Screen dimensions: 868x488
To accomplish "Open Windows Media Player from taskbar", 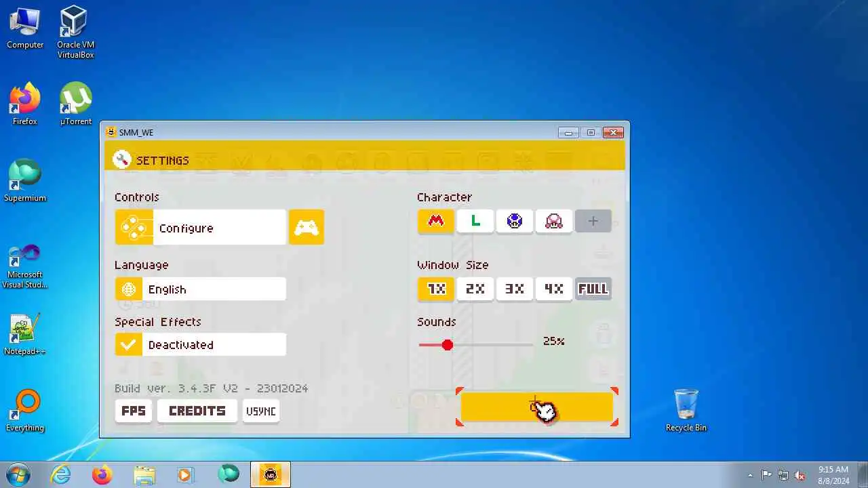I will point(186,475).
